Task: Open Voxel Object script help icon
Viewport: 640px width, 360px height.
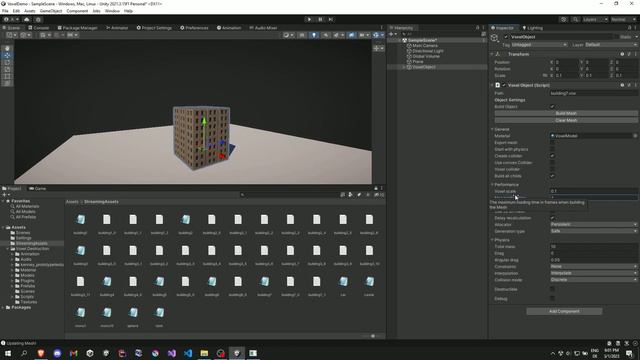Action: (622, 85)
